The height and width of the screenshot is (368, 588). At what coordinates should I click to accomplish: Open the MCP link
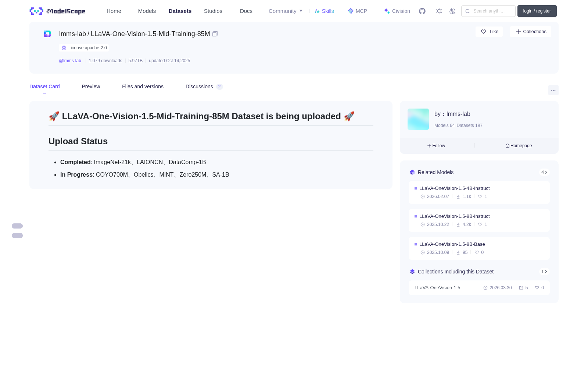[x=358, y=11]
